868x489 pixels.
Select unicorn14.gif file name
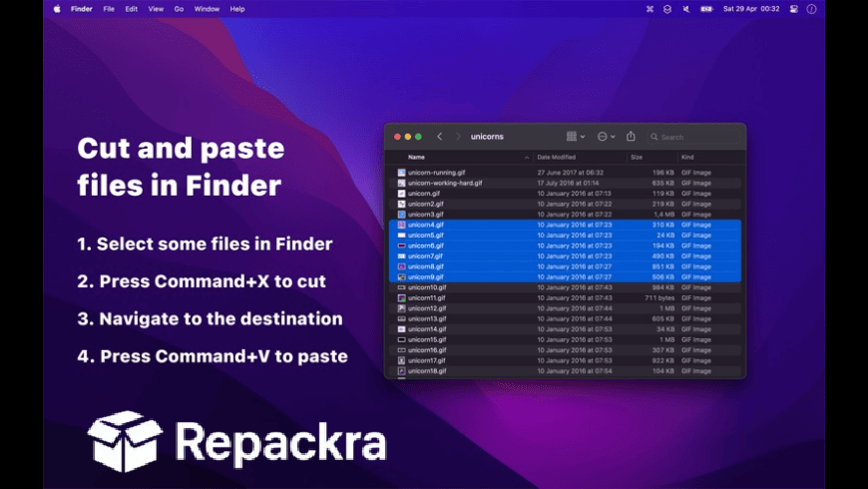[427, 329]
